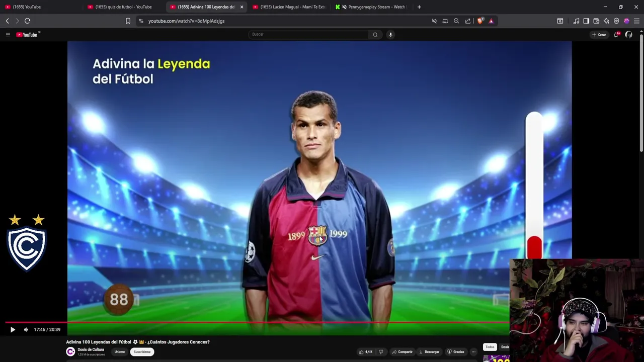The image size is (644, 362).
Task: Mute the video with the speaker icon
Action: pos(26,330)
